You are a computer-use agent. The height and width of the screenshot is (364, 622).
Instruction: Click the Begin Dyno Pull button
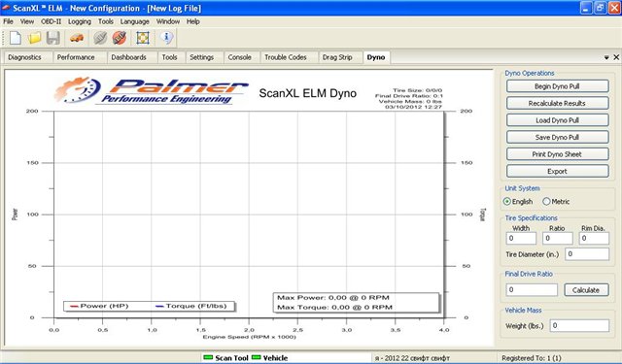pos(557,86)
